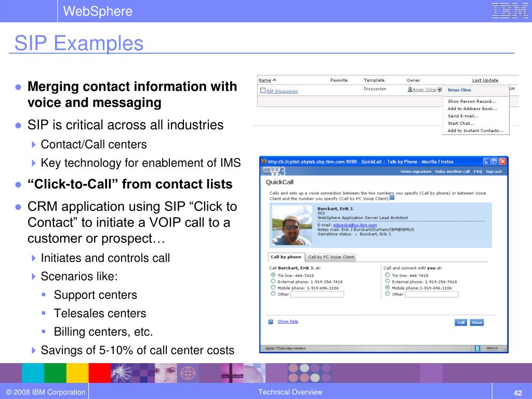Click the Firefox icon in QuickCall title bar

coord(264,162)
